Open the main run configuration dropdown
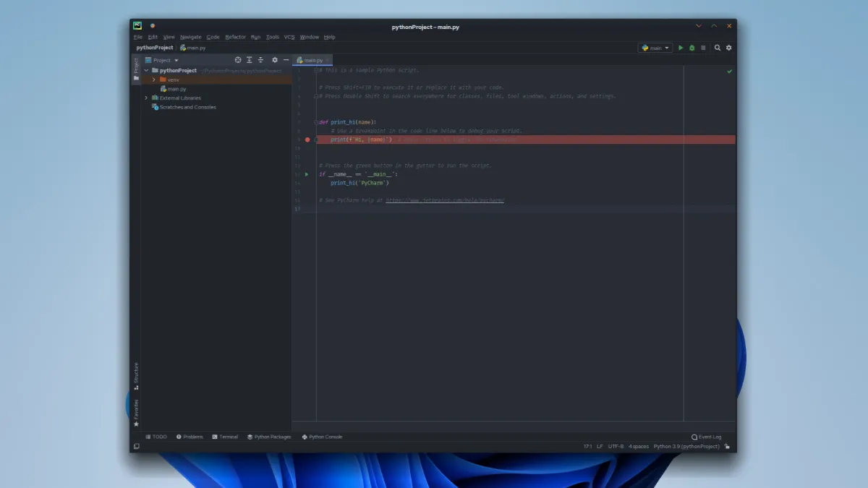This screenshot has height=488, width=868. (x=655, y=48)
